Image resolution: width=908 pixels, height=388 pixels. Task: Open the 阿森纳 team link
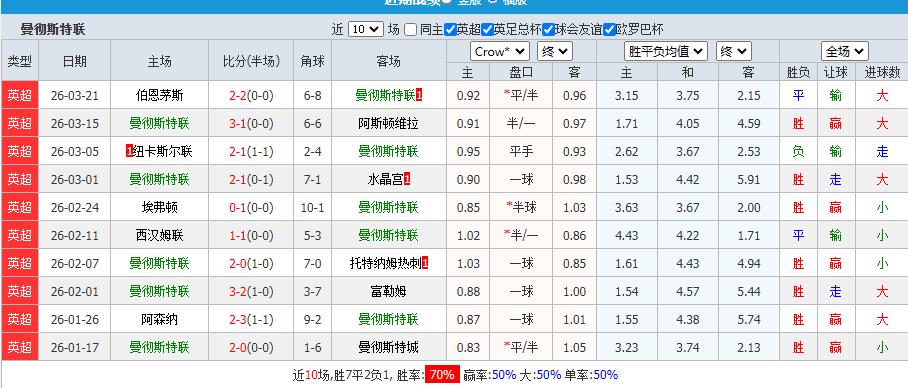coord(159,319)
